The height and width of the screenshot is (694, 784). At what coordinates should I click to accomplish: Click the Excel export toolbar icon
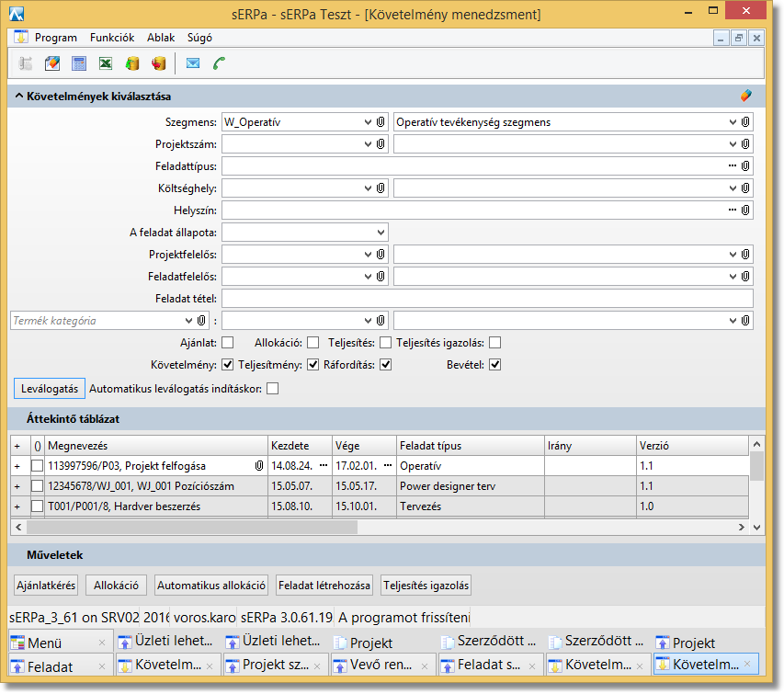tap(106, 63)
